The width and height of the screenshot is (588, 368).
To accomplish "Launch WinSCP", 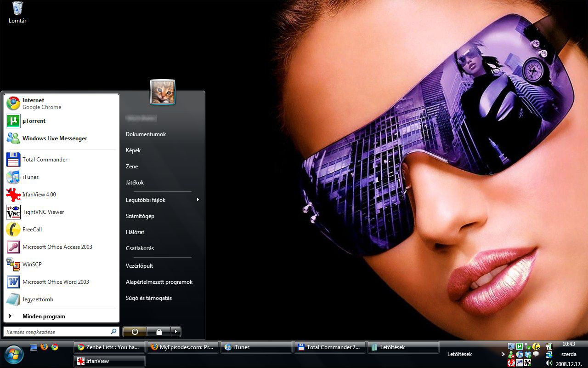I will click(62, 264).
